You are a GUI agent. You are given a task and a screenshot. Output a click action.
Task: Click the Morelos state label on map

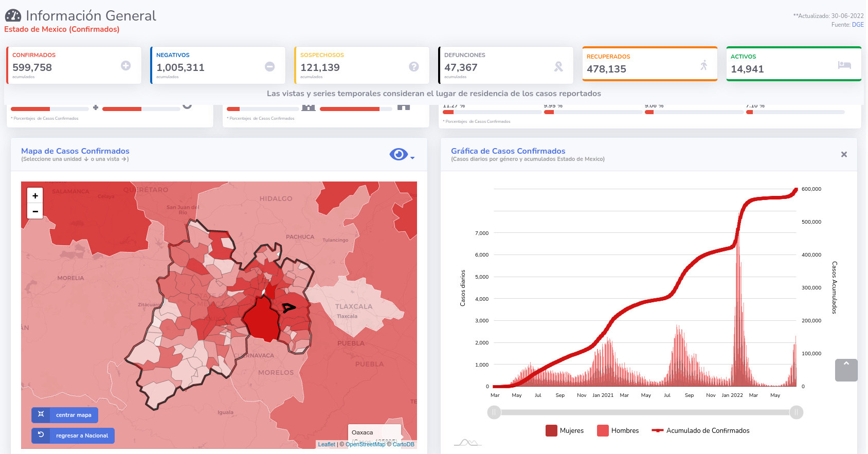click(x=276, y=373)
